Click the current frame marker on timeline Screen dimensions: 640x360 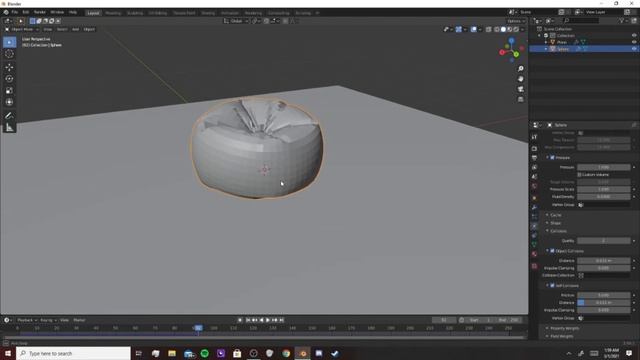click(198, 328)
